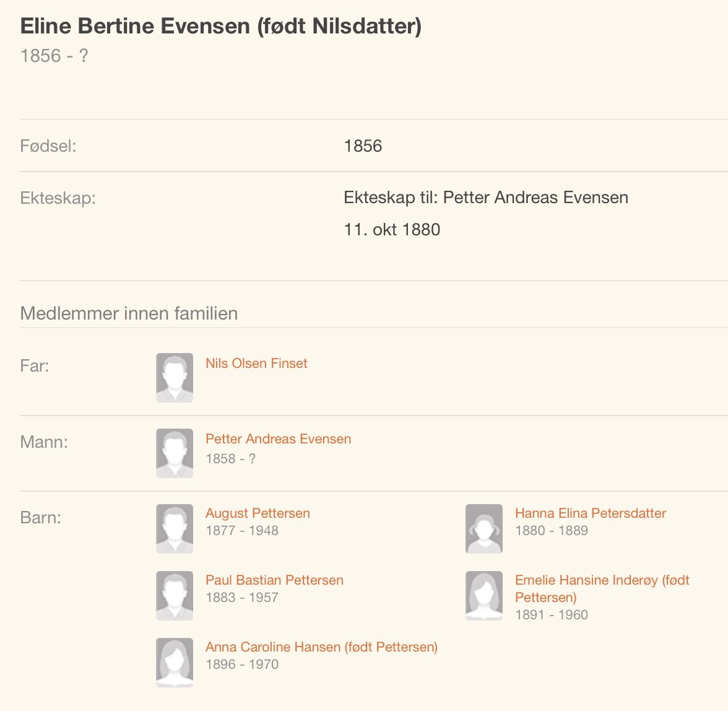
Task: Click Petter Andreas Evensen's avatar icon
Action: 175,453
